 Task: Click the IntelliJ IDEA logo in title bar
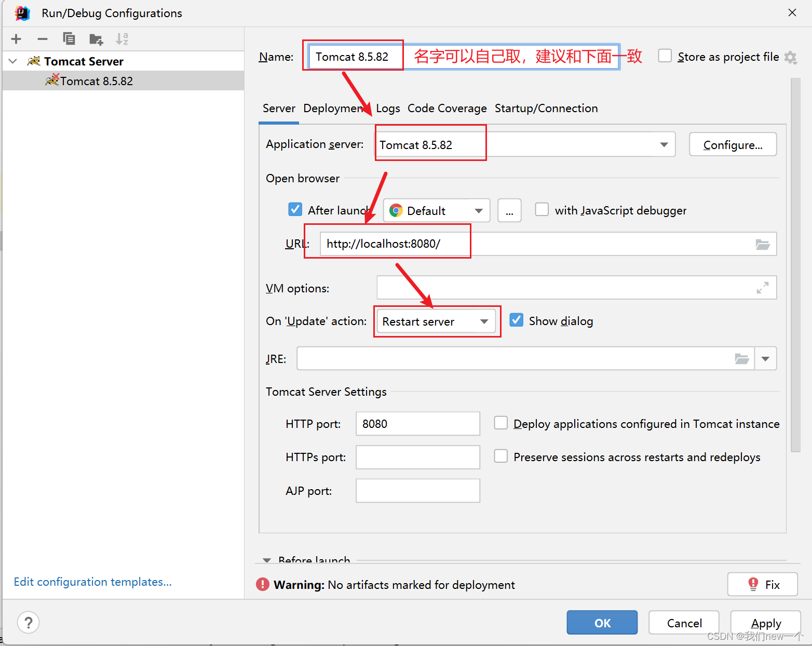point(22,13)
